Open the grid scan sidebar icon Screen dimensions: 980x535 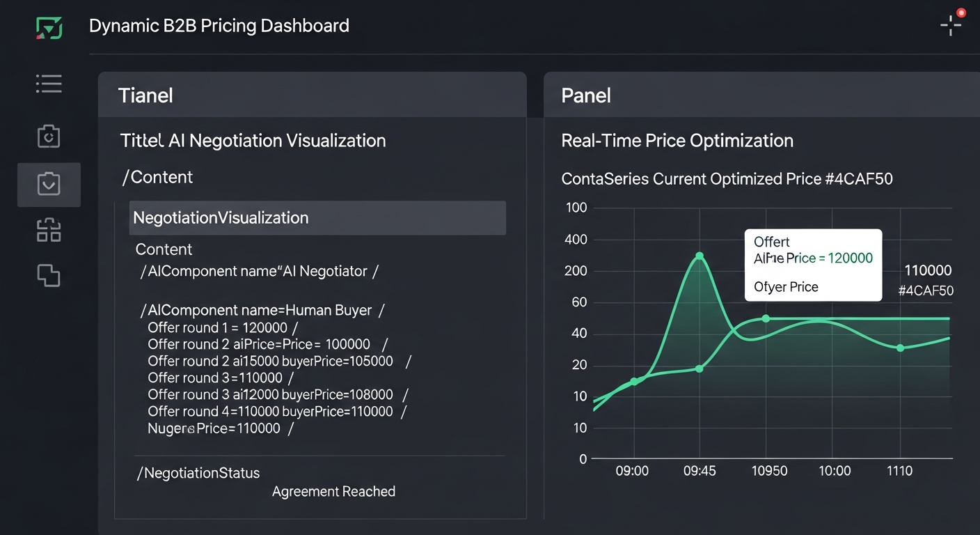click(49, 231)
